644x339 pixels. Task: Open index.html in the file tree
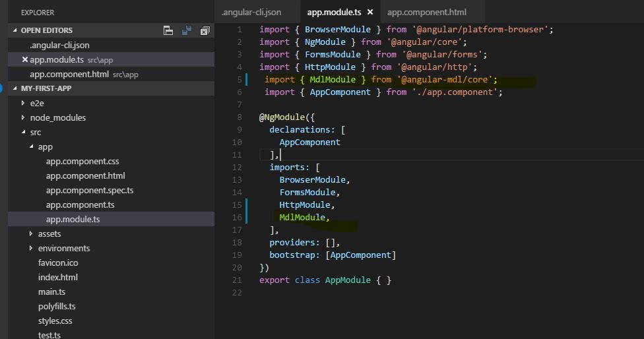pos(57,277)
